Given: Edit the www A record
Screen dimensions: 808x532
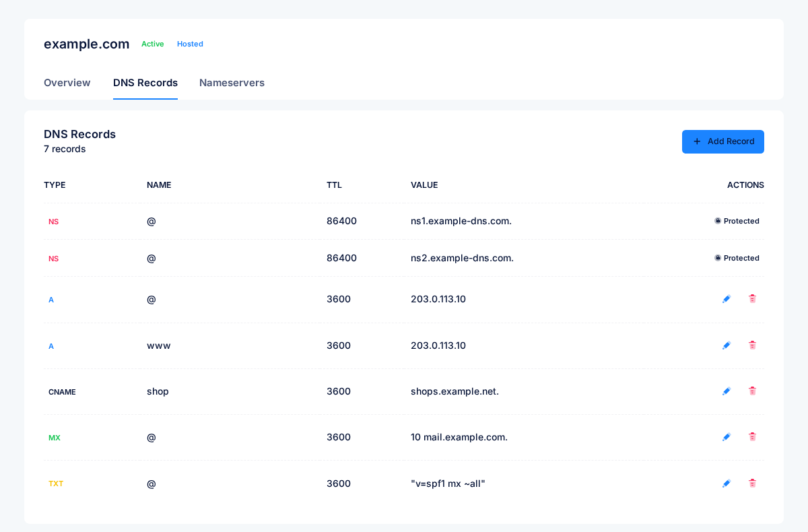Looking at the screenshot, I should point(727,345).
